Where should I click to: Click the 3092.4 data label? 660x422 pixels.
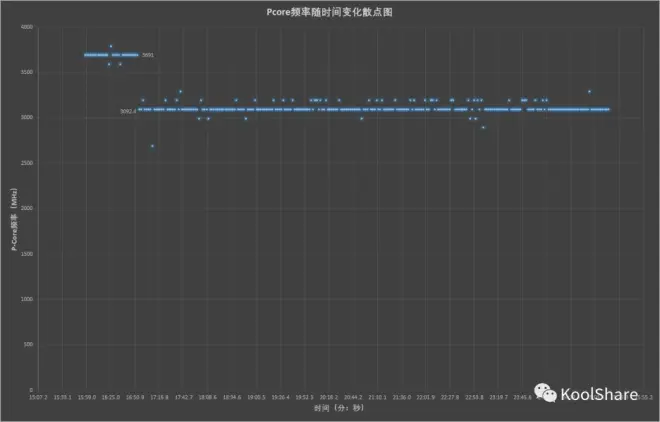(x=128, y=111)
